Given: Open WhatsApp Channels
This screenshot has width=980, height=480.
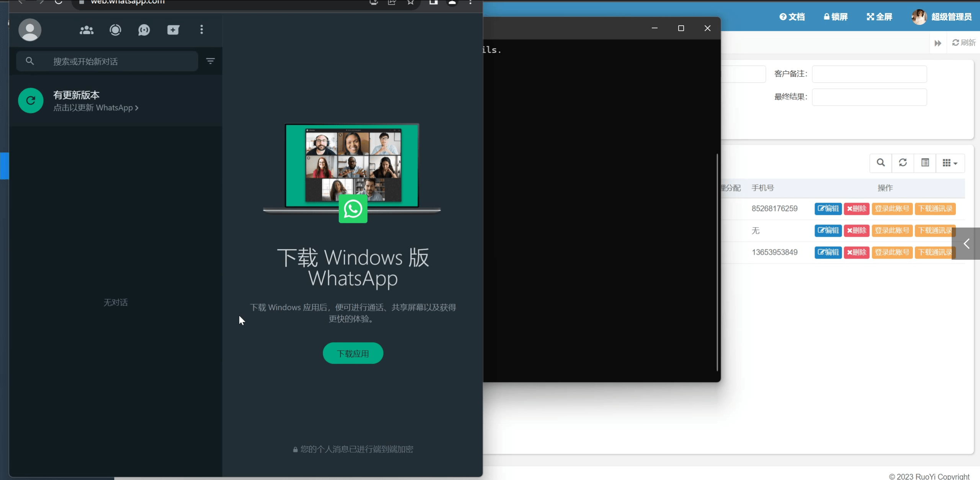Looking at the screenshot, I should click(144, 30).
